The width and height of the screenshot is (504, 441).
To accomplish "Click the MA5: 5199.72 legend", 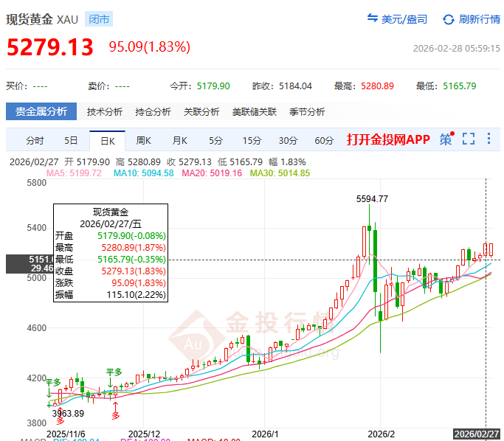I will (74, 173).
